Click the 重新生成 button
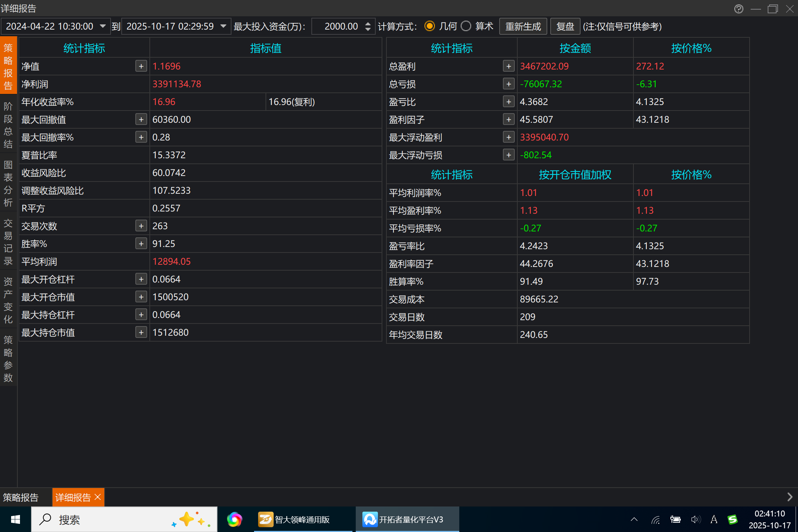Image resolution: width=798 pixels, height=532 pixels. (523, 27)
